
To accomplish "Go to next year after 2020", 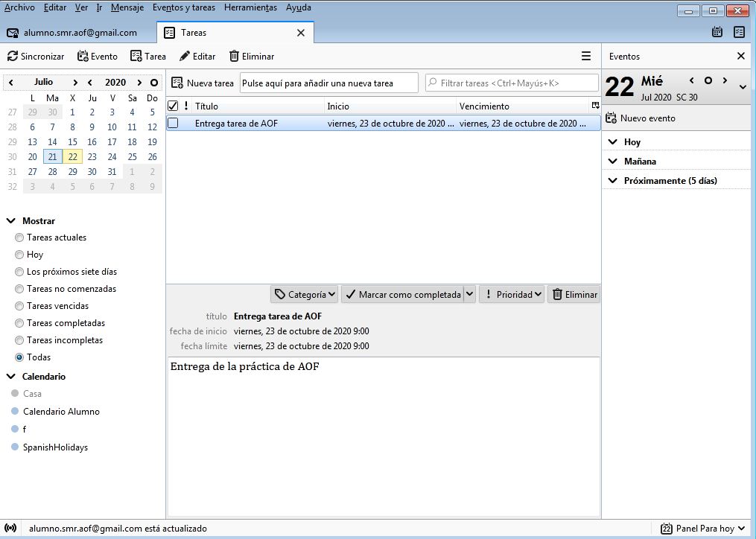I will pos(139,83).
